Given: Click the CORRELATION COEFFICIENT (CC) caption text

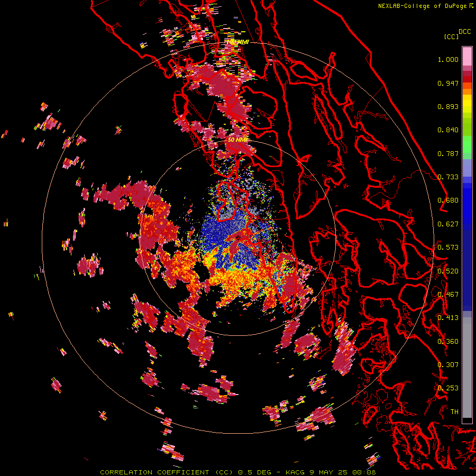Looking at the screenshot, I should [167, 472].
